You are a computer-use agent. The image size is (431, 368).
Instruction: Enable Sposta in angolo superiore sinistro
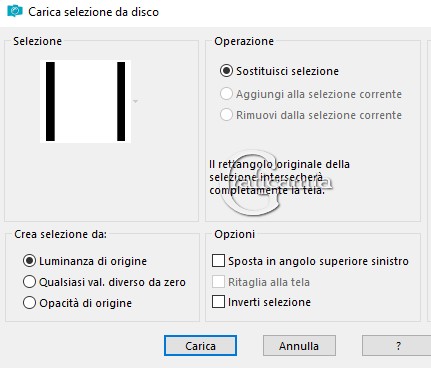(x=218, y=261)
